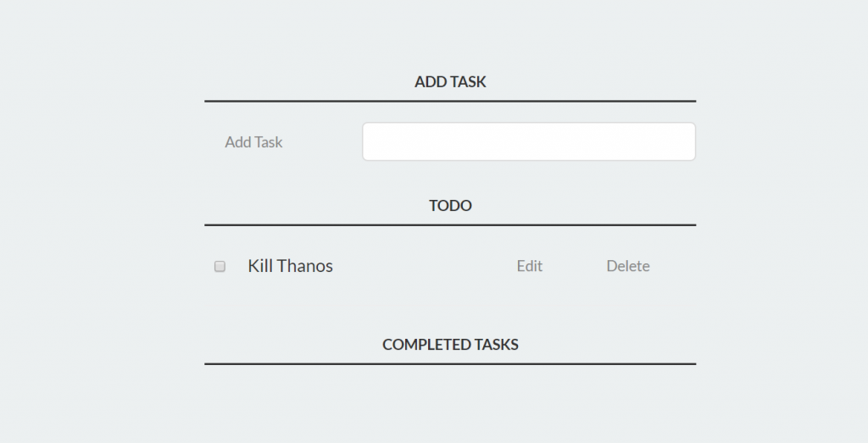
Task: Click the Edit text beside Delete
Action: click(x=530, y=266)
